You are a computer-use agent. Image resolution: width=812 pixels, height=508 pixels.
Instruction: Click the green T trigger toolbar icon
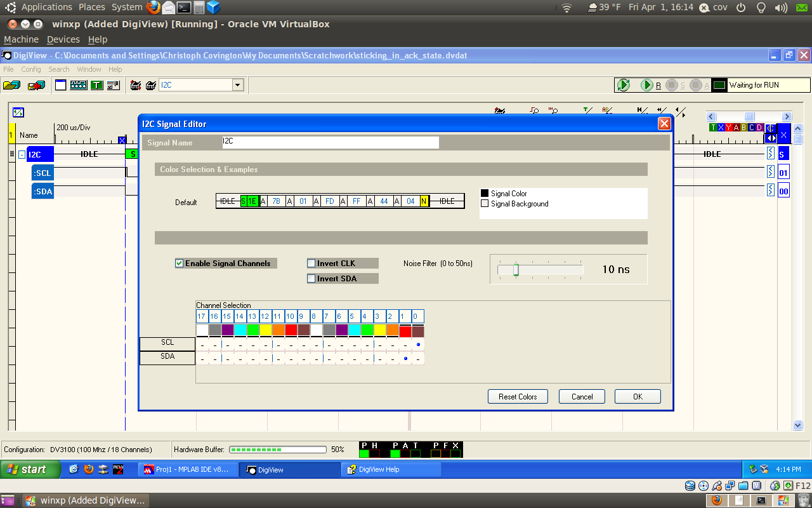pos(96,85)
